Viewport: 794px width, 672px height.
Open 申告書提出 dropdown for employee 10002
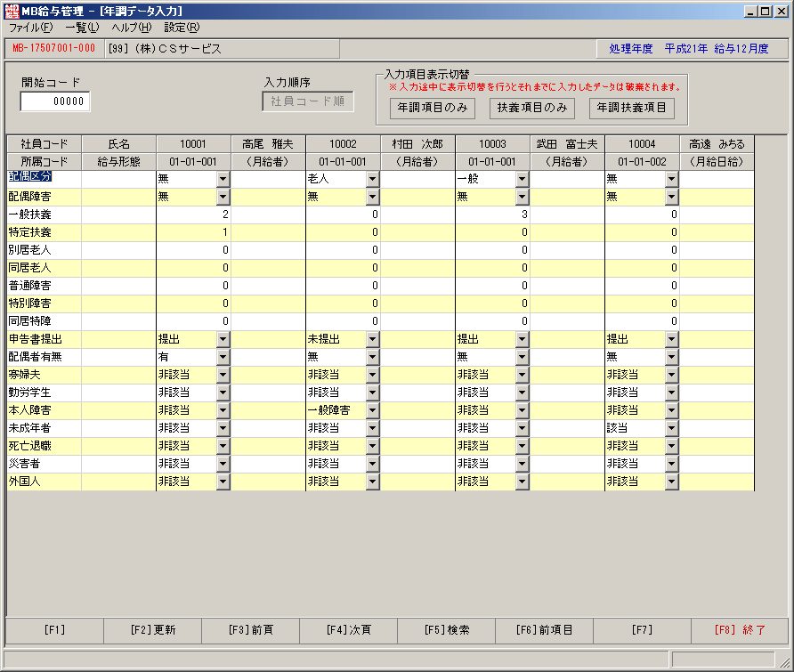(373, 339)
